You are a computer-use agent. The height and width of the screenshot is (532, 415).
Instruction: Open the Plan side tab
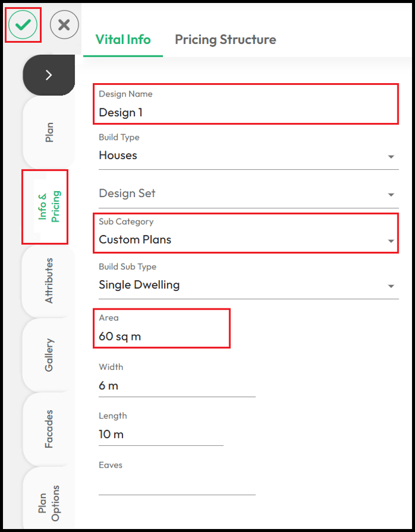(49, 133)
